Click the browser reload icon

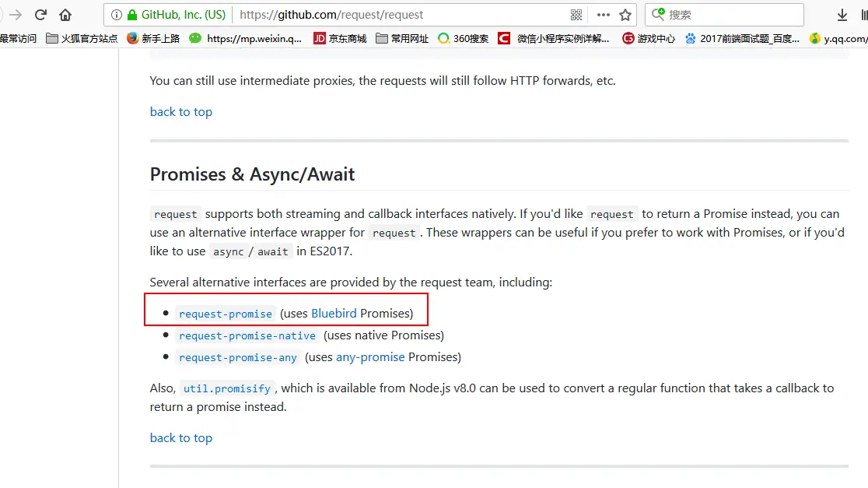pyautogui.click(x=40, y=15)
